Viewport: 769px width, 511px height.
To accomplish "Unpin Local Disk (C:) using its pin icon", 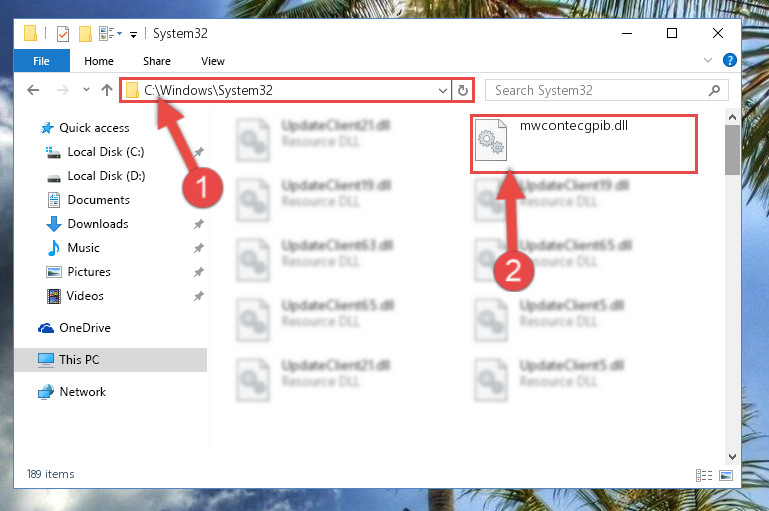I will coord(199,152).
